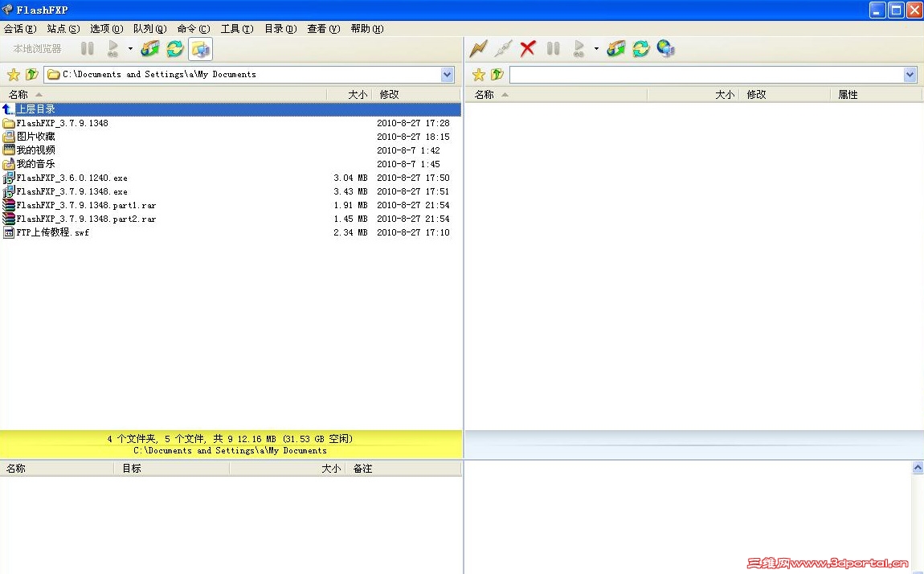924x574 pixels.
Task: Sort local files by 名称 column
Action: click(163, 94)
